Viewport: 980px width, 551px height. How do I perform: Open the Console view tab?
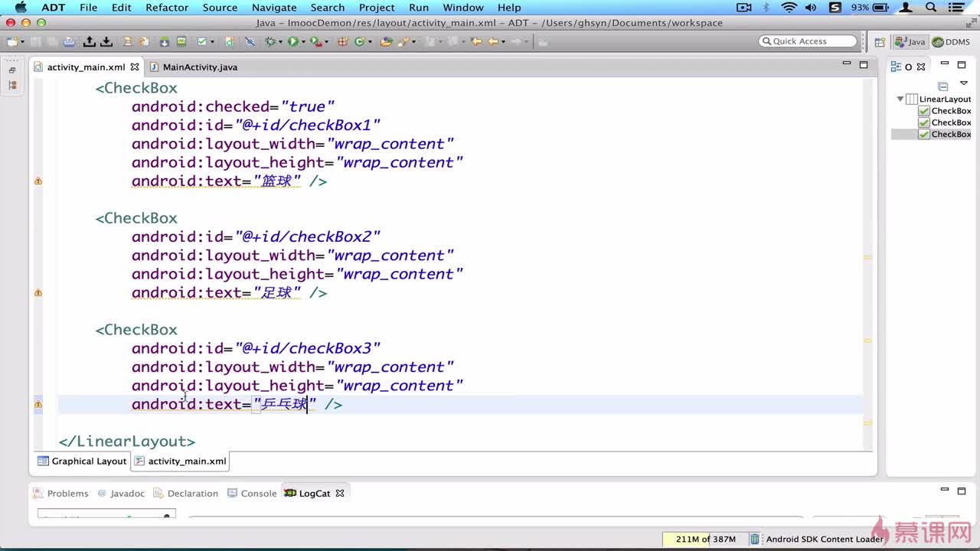252,494
